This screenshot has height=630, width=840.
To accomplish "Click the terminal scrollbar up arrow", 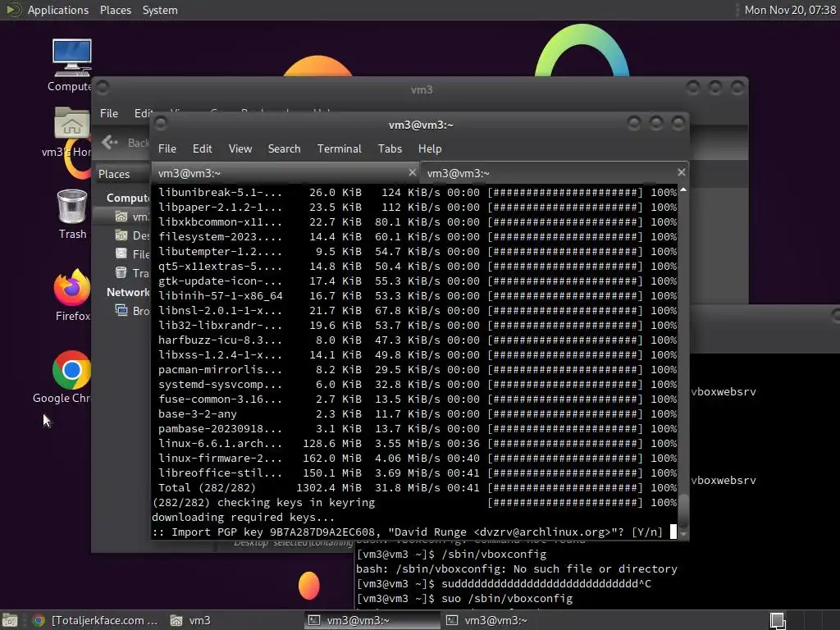I will click(x=683, y=189).
